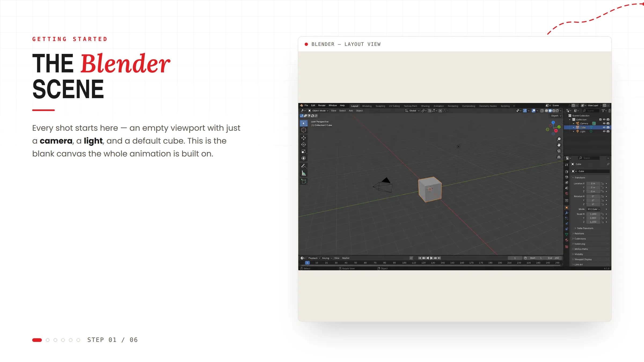Pick the Annotate pencil tool
The height and width of the screenshot is (362, 644).
pos(303,166)
